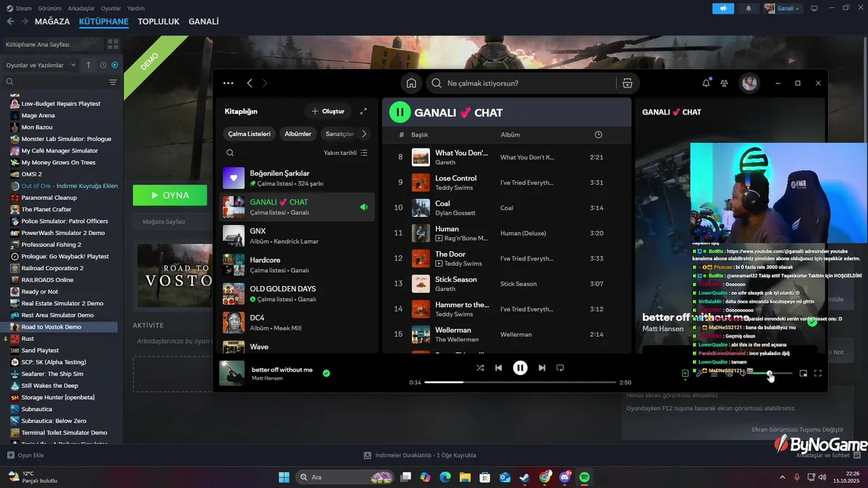Show more library filters with arrow
The image size is (868, 488).
364,134
